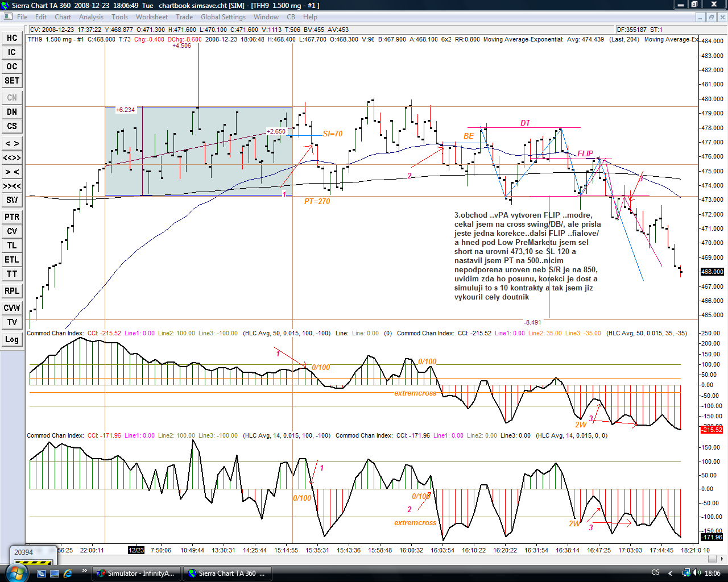Click the TV toolbar button

tap(12, 322)
